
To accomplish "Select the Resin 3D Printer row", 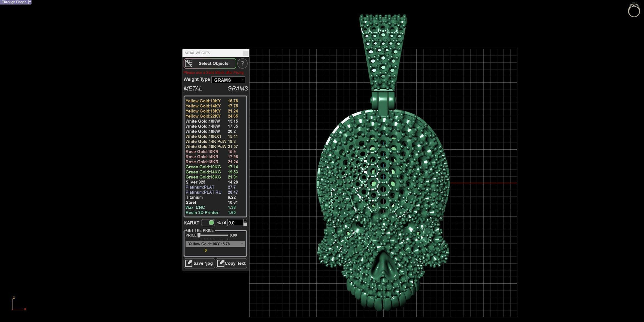I will tap(215, 213).
